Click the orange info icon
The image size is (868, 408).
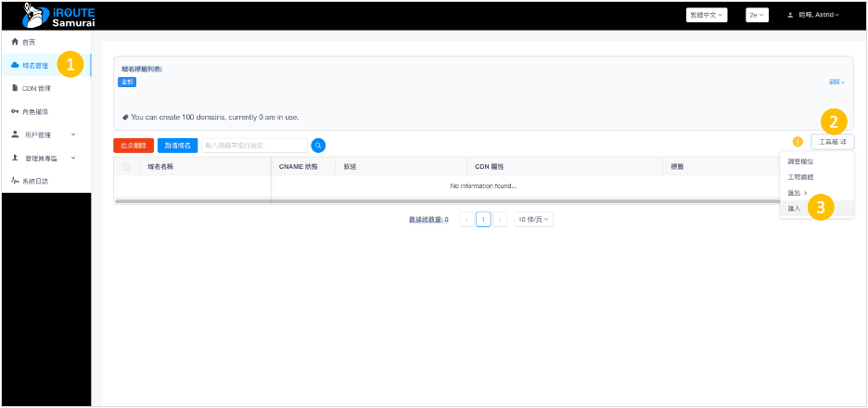(x=797, y=142)
